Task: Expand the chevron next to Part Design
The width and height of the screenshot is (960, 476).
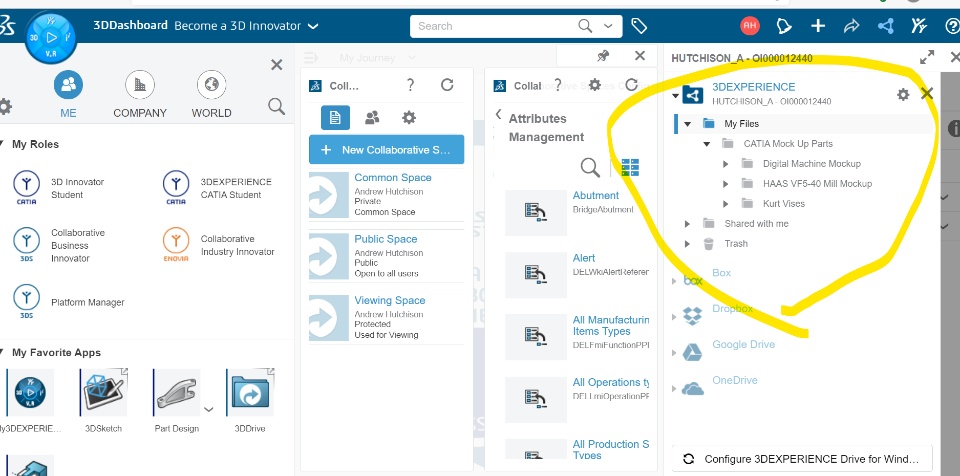Action: [x=209, y=409]
